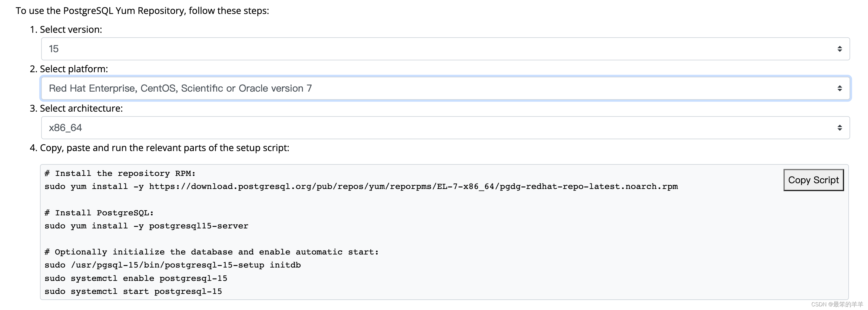This screenshot has height=310, width=868.
Task: Open the Red Hat Enterprise platform dropdown
Action: (x=445, y=88)
